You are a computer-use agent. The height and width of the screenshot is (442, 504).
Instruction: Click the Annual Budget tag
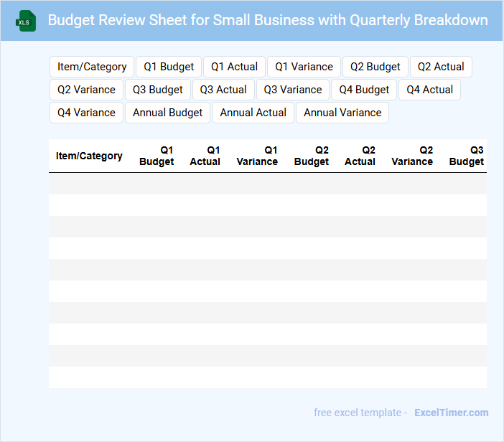coord(167,113)
